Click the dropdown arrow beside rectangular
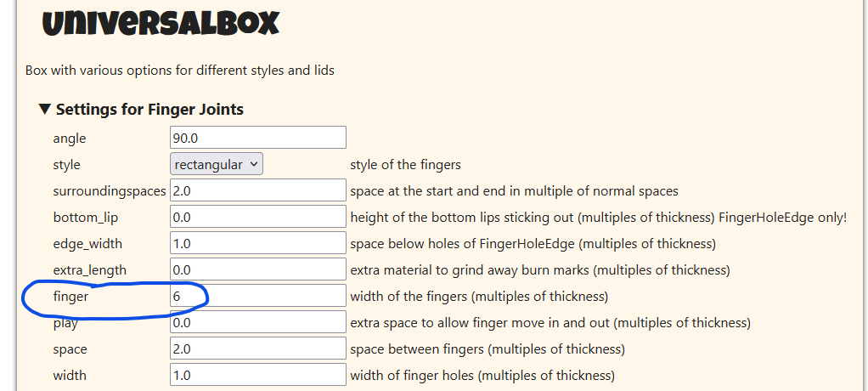Image resolution: width=868 pixels, height=391 pixels. click(254, 165)
